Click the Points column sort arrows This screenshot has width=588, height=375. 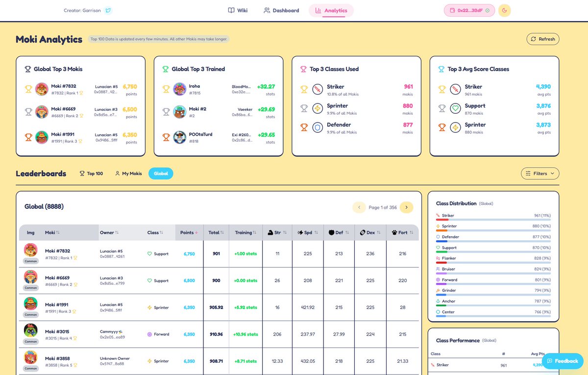pyautogui.click(x=196, y=232)
